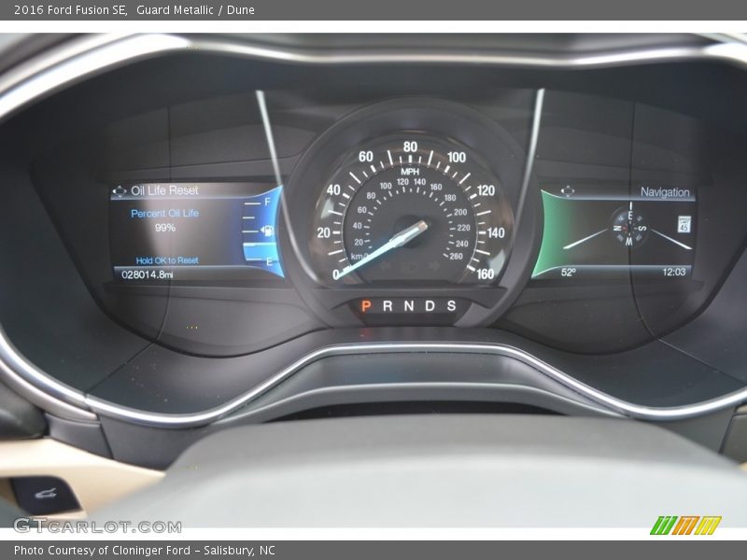747x560 pixels.
Task: Click the GTCARLOT.COM watermark logo
Action: pyautogui.click(x=97, y=525)
